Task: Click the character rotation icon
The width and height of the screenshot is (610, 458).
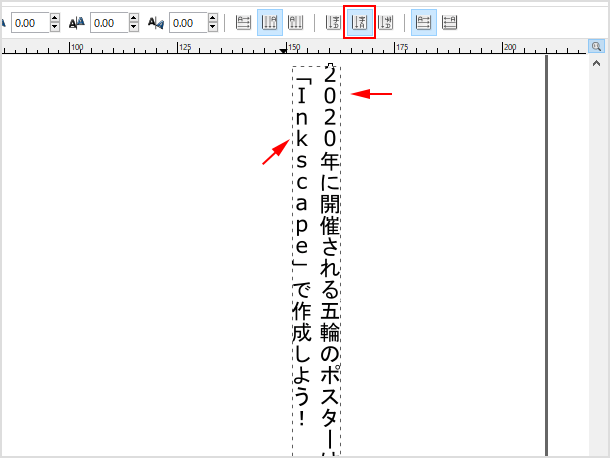Action: click(156, 23)
